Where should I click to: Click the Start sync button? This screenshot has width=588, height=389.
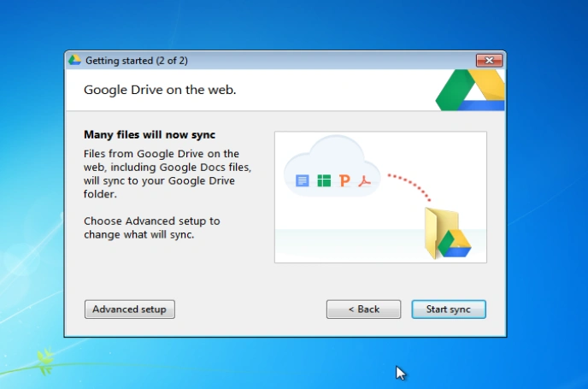pyautogui.click(x=449, y=309)
